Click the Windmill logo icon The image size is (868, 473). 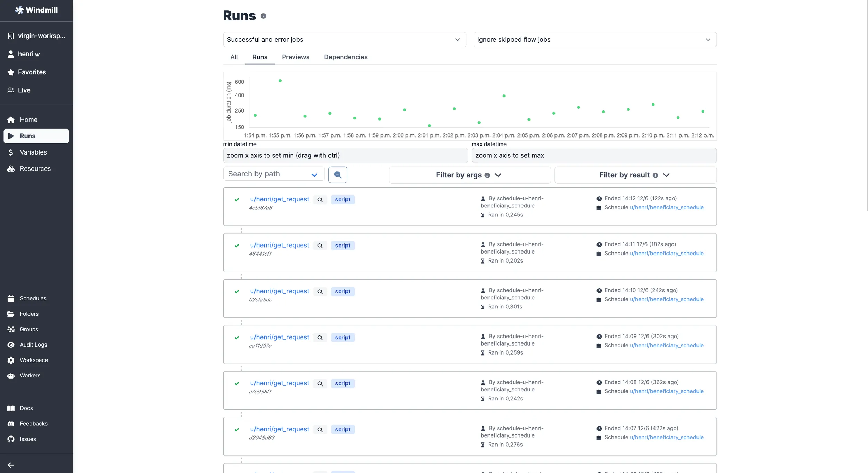[19, 10]
